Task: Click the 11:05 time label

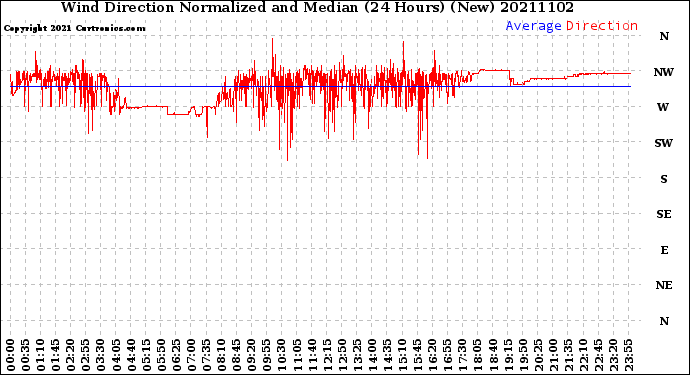Action: tap(297, 355)
